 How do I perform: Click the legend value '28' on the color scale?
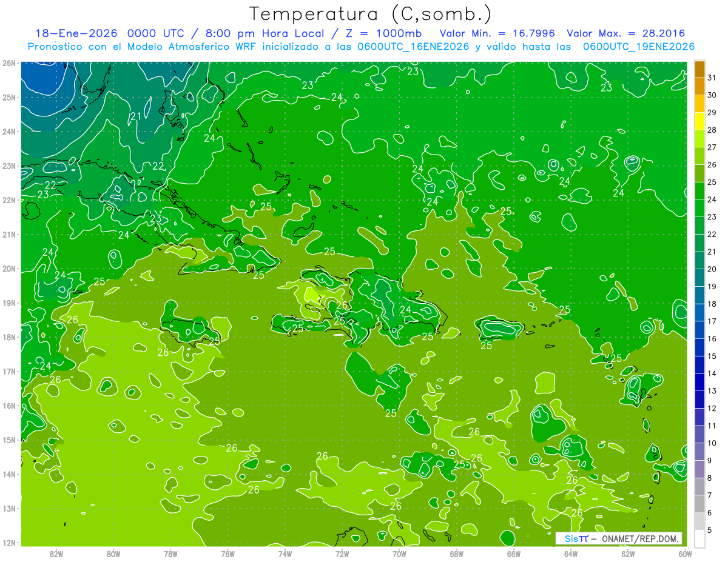(712, 130)
